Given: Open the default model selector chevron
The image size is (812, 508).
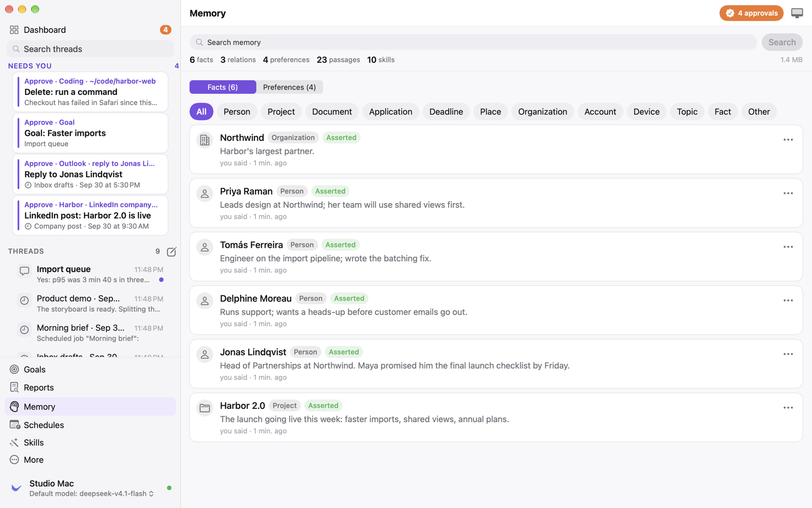Looking at the screenshot, I should (151, 494).
